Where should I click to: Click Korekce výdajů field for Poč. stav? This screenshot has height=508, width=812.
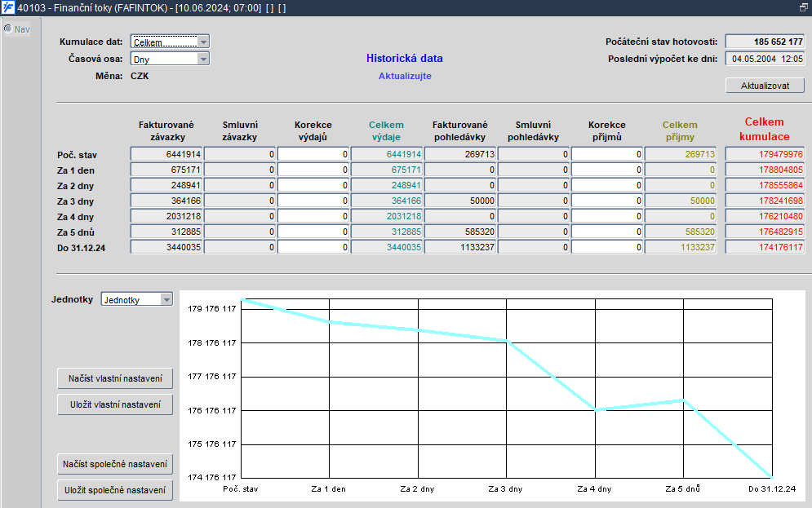point(313,154)
